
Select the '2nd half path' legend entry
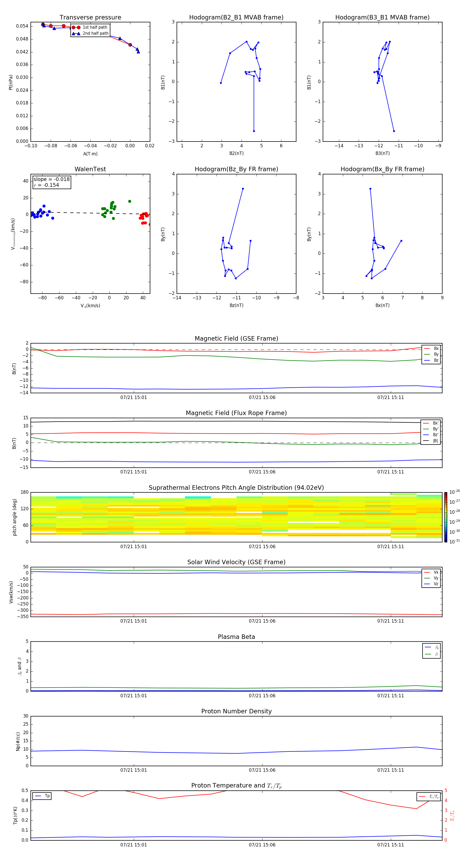pyautogui.click(x=91, y=33)
